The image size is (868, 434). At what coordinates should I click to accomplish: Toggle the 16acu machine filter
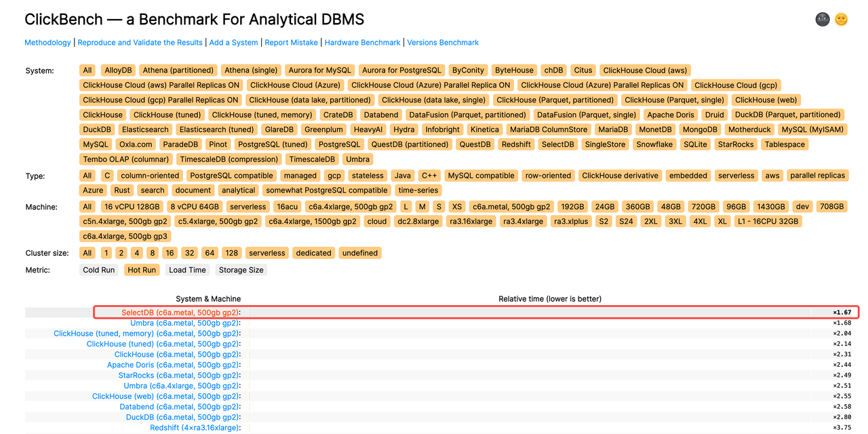point(288,208)
